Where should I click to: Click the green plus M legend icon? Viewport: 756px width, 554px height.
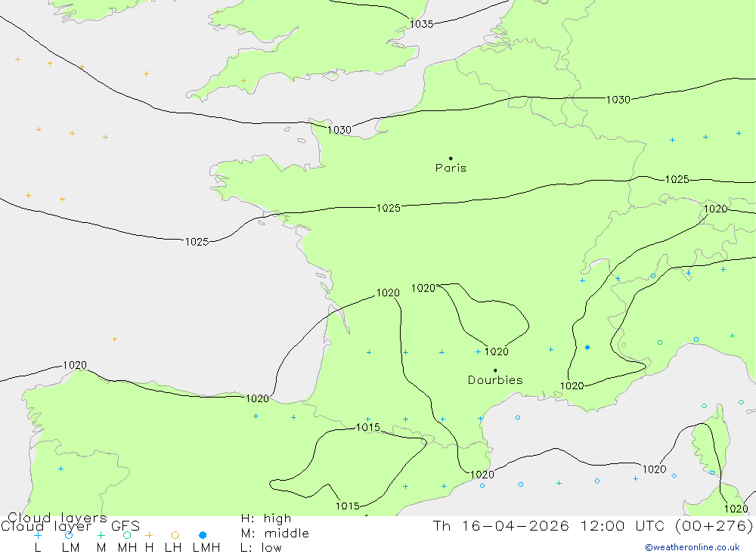(101, 535)
